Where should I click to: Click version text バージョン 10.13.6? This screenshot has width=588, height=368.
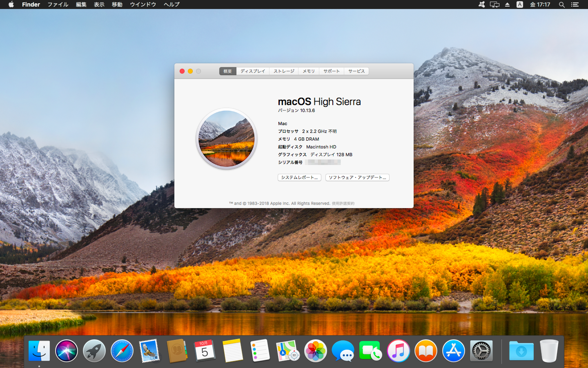[296, 110]
